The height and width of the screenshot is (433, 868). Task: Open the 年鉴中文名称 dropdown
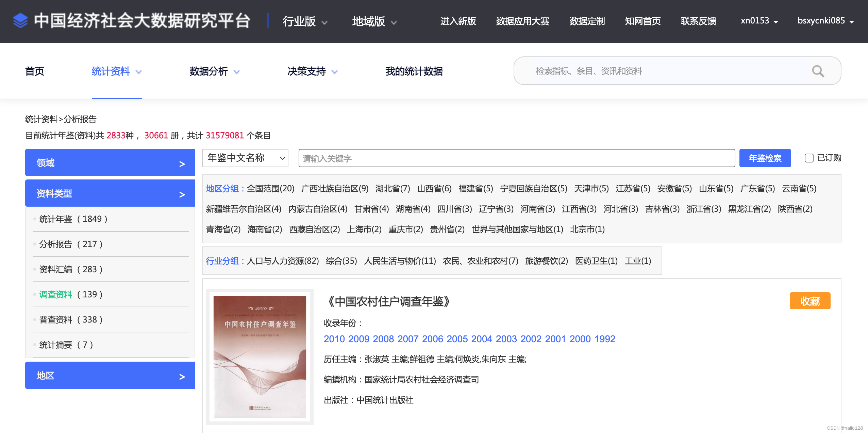click(245, 158)
